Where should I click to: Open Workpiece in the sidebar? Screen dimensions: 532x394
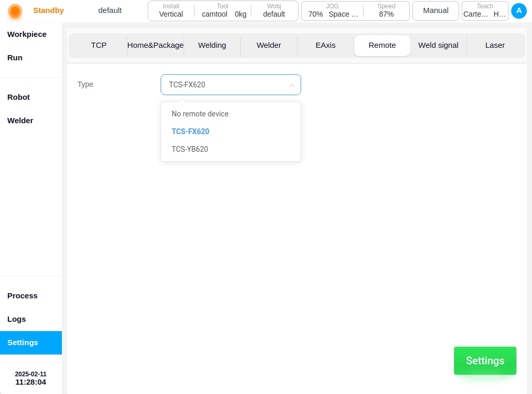pyautogui.click(x=27, y=34)
